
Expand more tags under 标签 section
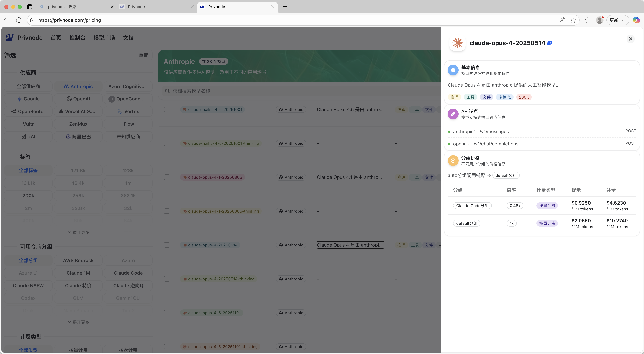[x=78, y=232]
